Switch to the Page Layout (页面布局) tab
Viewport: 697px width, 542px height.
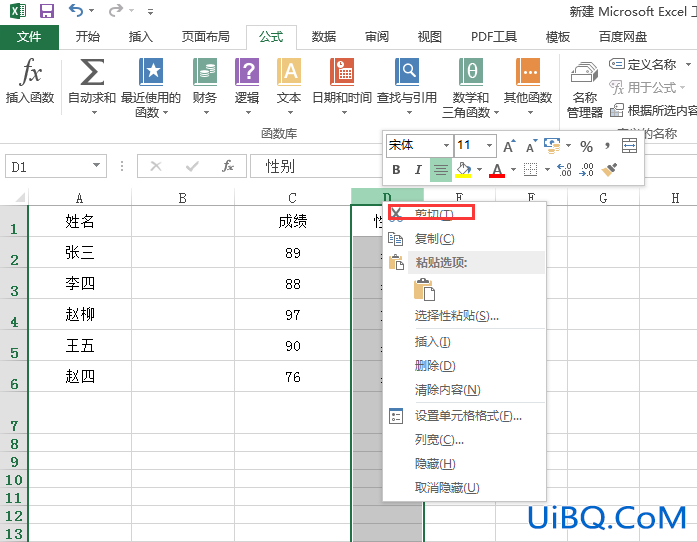[205, 36]
